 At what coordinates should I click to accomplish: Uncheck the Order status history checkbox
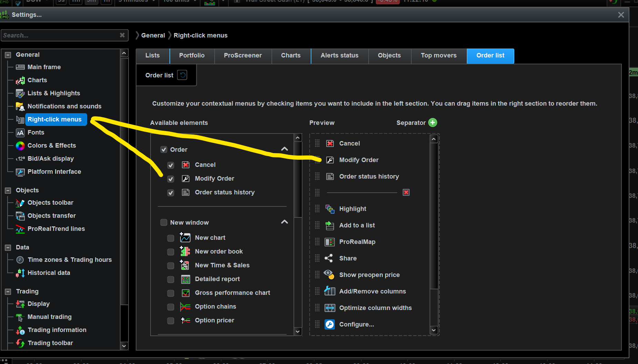[171, 193]
